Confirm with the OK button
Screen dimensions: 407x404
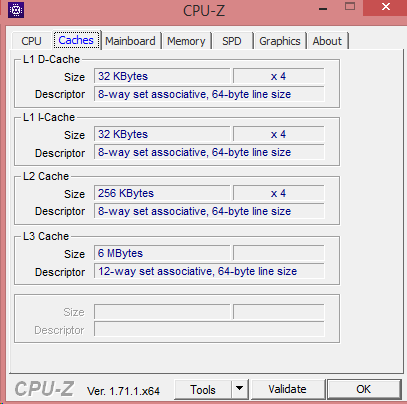point(364,389)
